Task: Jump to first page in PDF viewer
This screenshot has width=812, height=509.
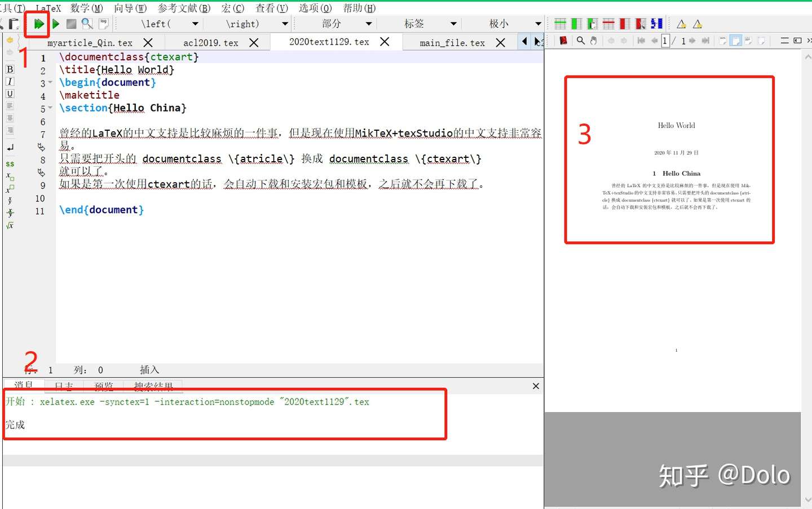Action: click(x=641, y=41)
